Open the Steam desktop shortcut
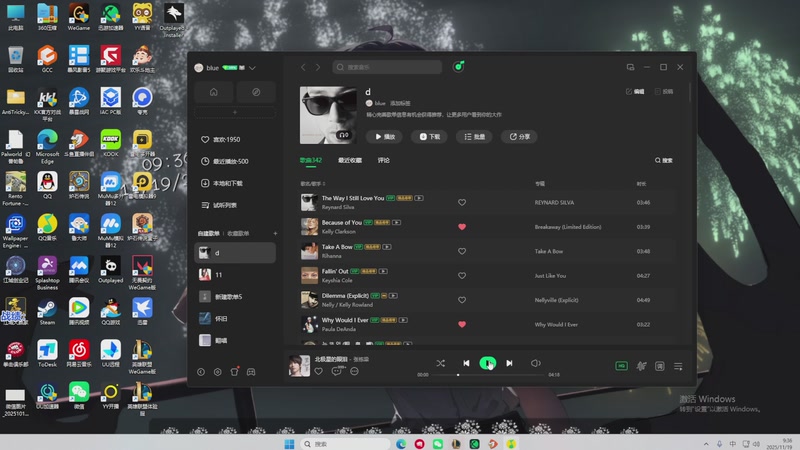The image size is (800, 450). [x=47, y=312]
